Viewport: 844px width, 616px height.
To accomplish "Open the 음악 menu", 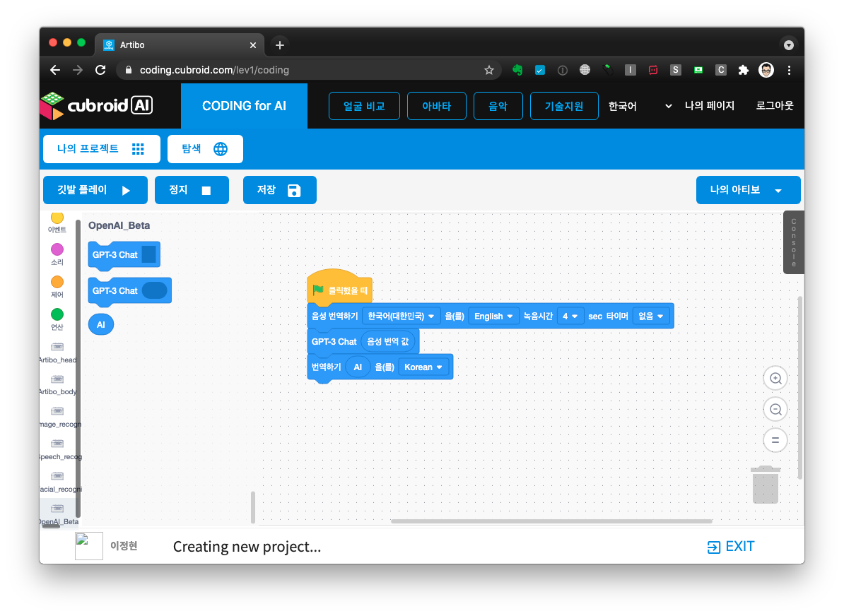I will [498, 106].
